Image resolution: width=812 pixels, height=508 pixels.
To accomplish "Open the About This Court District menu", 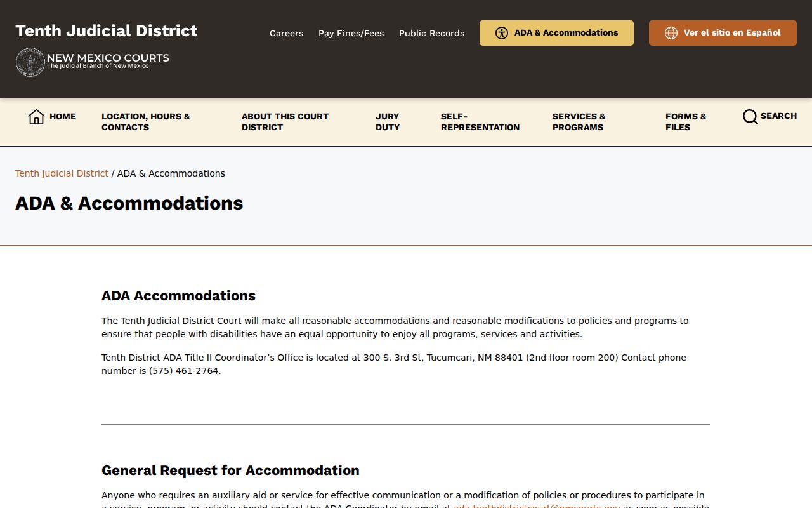I will pyautogui.click(x=285, y=122).
